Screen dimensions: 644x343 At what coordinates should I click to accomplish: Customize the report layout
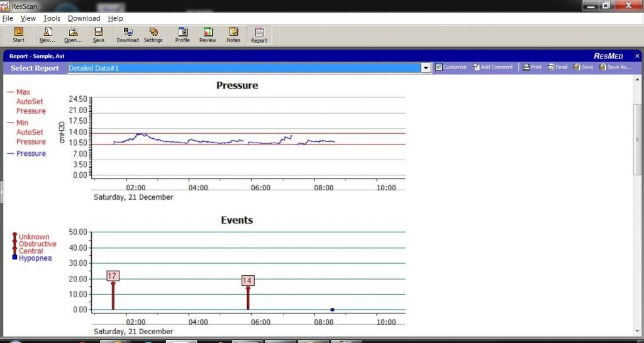pyautogui.click(x=451, y=67)
